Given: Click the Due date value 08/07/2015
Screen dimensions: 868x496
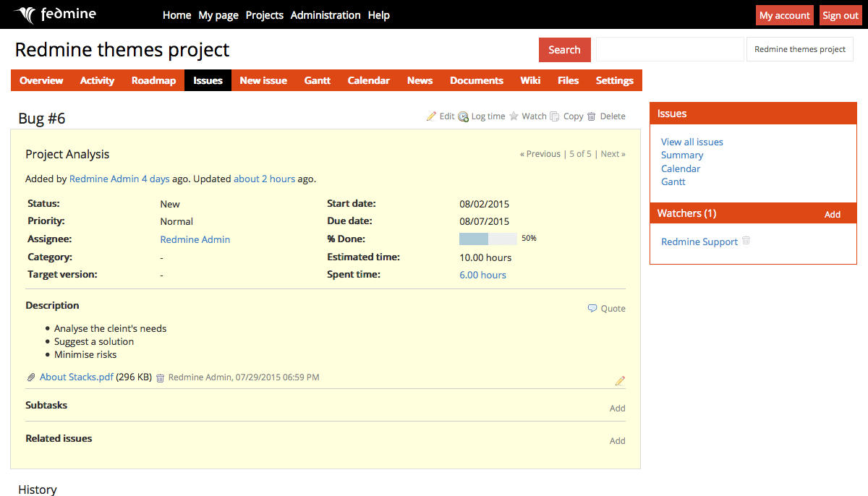Looking at the screenshot, I should tap(485, 221).
